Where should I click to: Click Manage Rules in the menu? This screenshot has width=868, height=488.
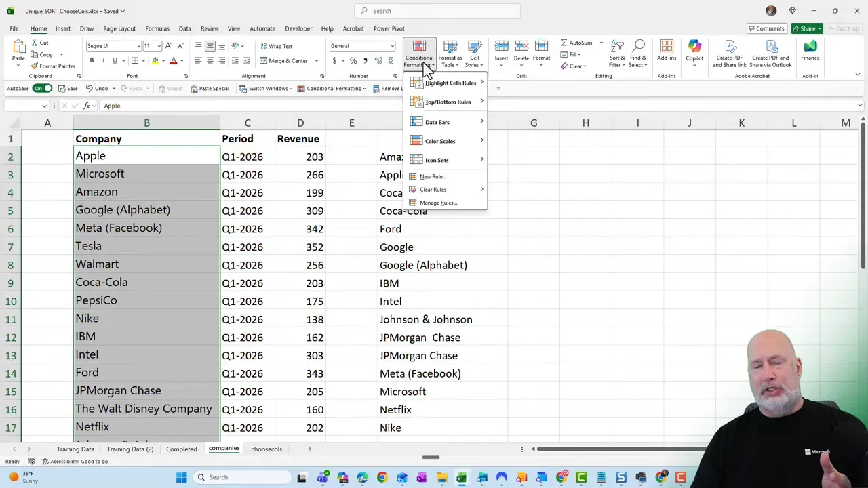tap(438, 203)
